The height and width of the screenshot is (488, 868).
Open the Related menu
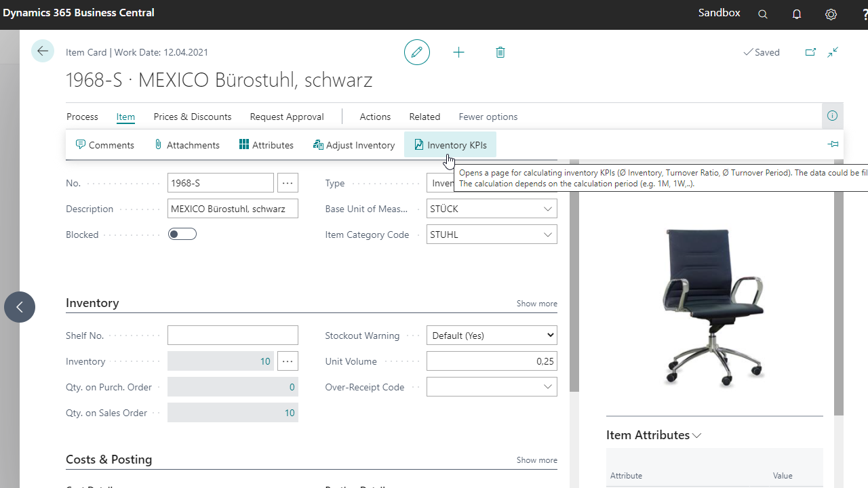pyautogui.click(x=425, y=117)
